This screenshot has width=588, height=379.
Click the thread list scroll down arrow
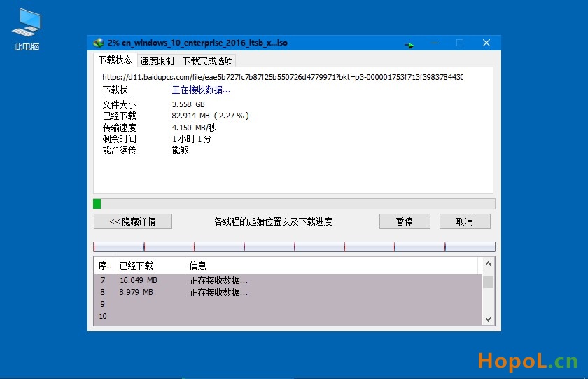tap(488, 319)
